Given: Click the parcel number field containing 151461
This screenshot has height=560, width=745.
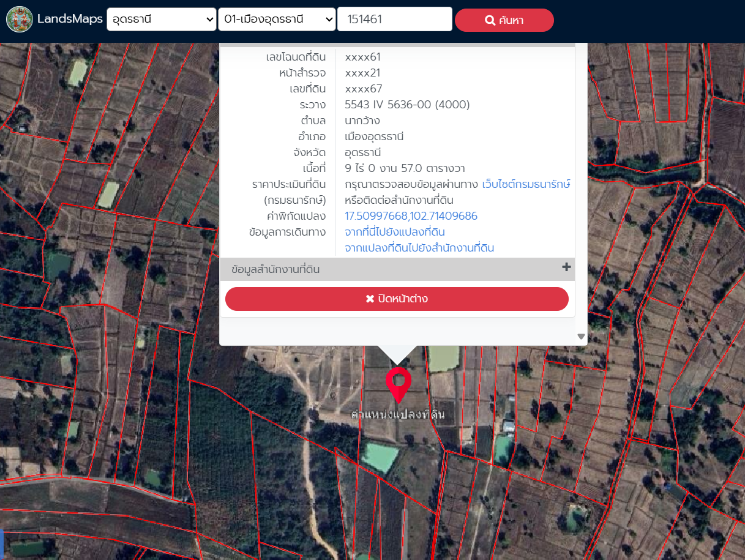Looking at the screenshot, I should 394,20.
